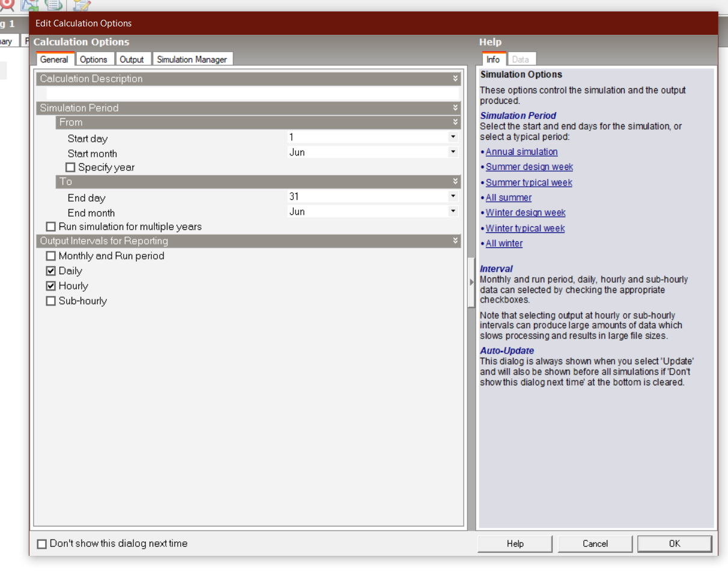Choose the Winter typical week link
The width and height of the screenshot is (728, 575).
click(x=526, y=228)
